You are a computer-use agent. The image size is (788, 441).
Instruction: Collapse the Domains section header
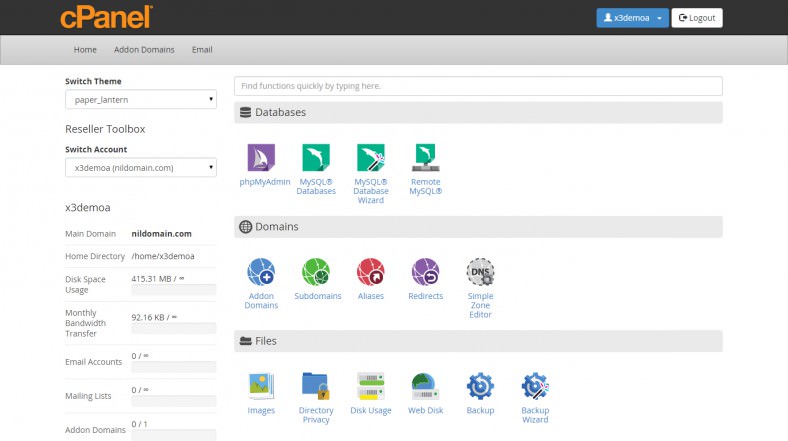pyautogui.click(x=478, y=227)
